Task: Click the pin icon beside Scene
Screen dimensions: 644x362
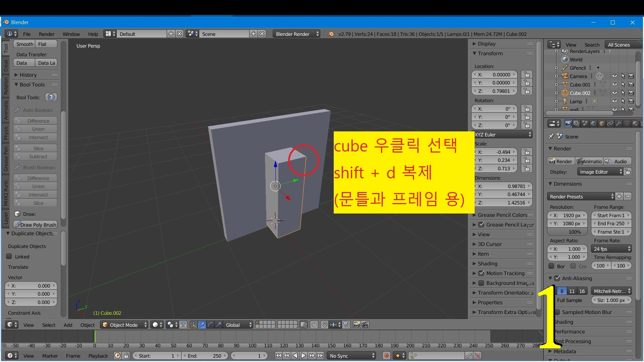Action: pos(551,136)
